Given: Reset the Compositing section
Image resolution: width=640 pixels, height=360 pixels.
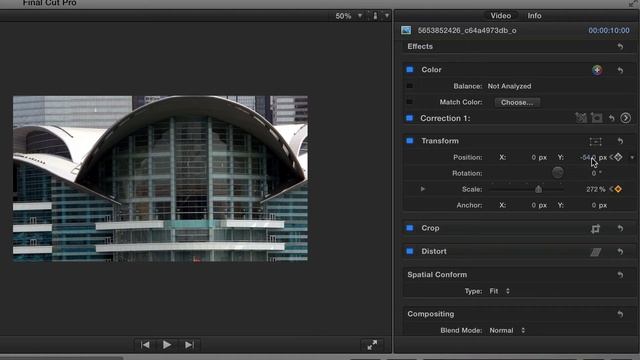Looking at the screenshot, I should point(620,314).
